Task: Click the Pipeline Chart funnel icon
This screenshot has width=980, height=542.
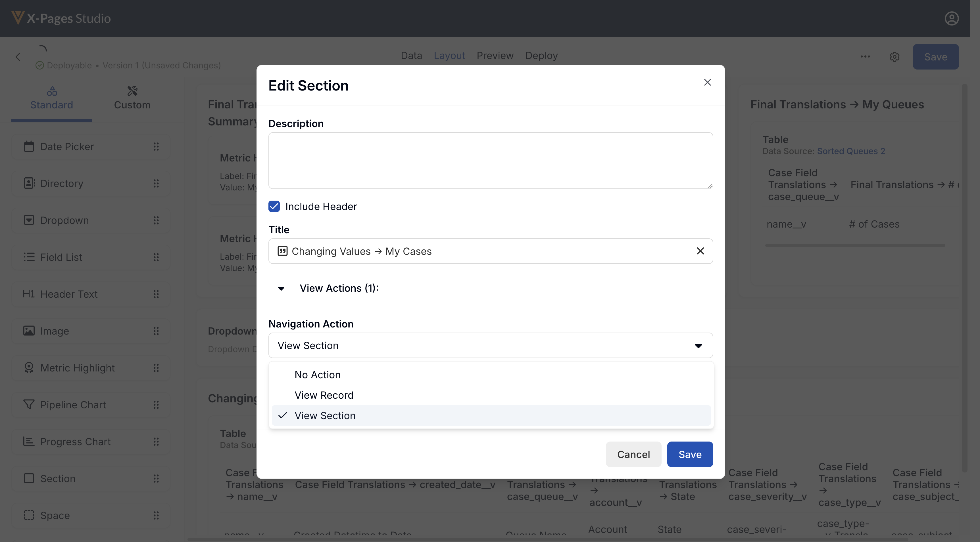Action: click(29, 405)
